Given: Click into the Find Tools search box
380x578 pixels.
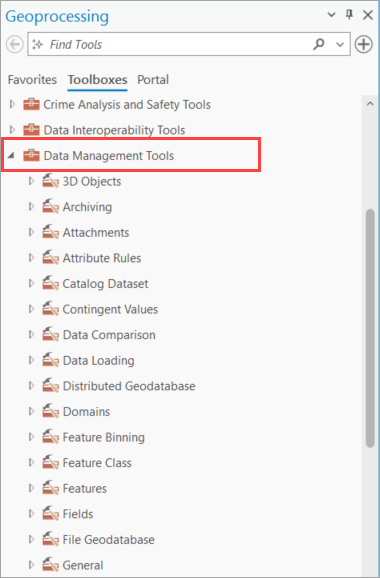Looking at the screenshot, I should click(189, 44).
